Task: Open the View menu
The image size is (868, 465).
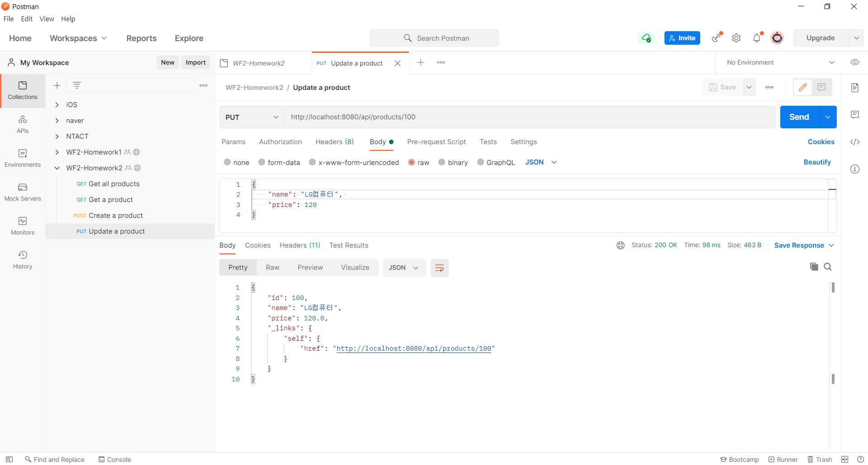Action: click(x=47, y=19)
